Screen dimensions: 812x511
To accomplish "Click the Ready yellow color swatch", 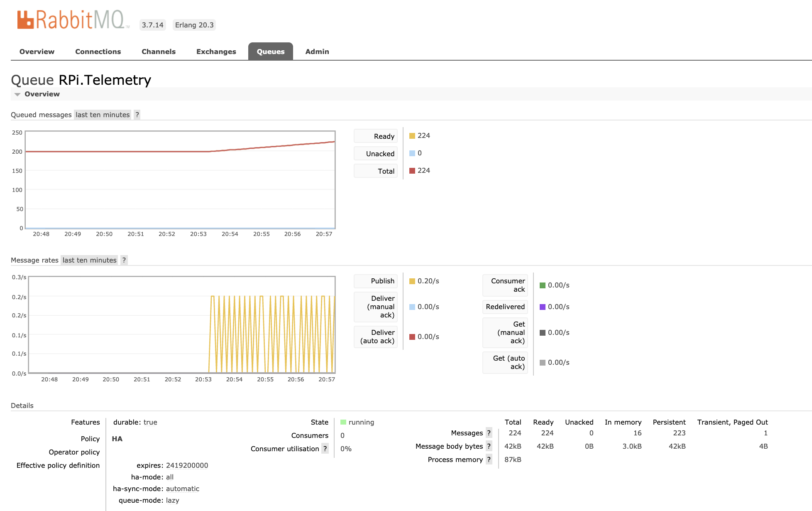I will coord(412,136).
